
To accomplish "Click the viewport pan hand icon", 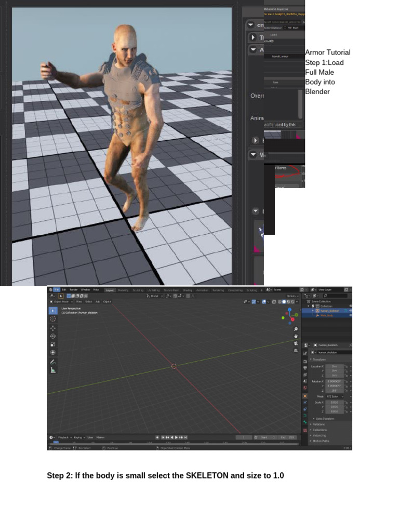I will click(x=296, y=336).
